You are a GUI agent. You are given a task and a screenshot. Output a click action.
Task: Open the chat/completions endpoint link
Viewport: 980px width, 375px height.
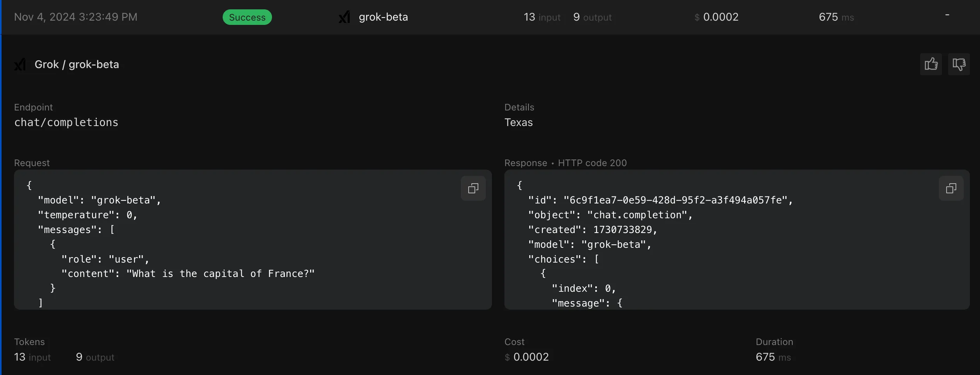(x=66, y=122)
